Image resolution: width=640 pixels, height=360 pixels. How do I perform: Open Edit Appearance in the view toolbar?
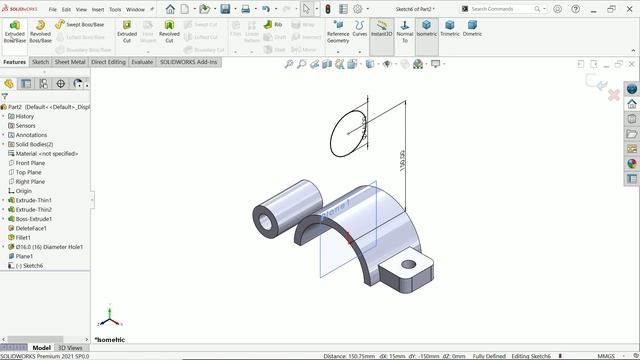404,64
